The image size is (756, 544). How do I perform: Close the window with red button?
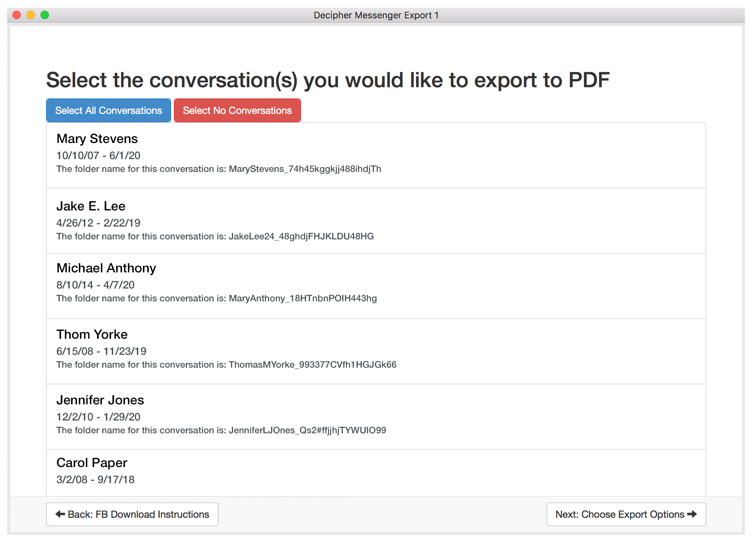[x=16, y=15]
